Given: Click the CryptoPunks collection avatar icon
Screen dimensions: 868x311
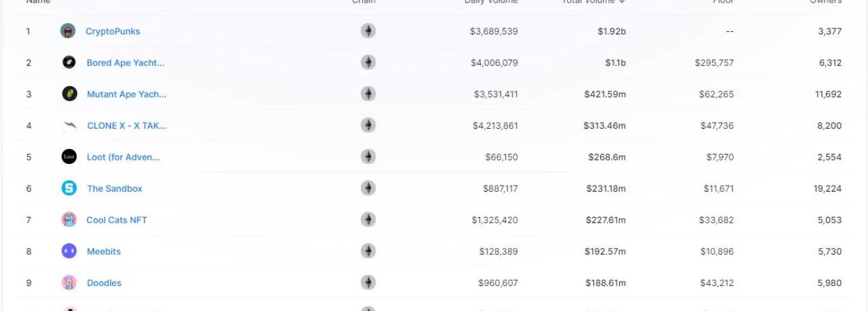Looking at the screenshot, I should click(x=68, y=31).
